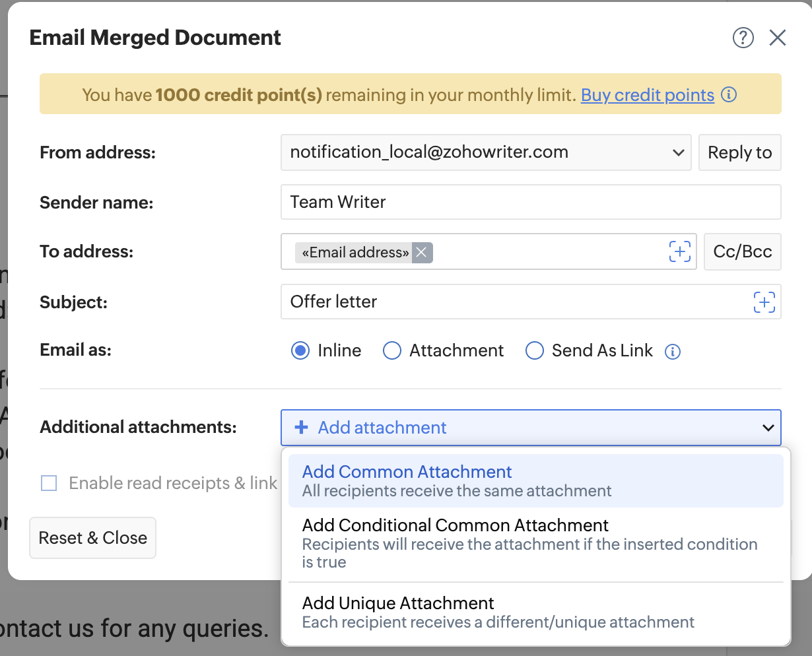Remove the Email address recipient tag

click(421, 252)
